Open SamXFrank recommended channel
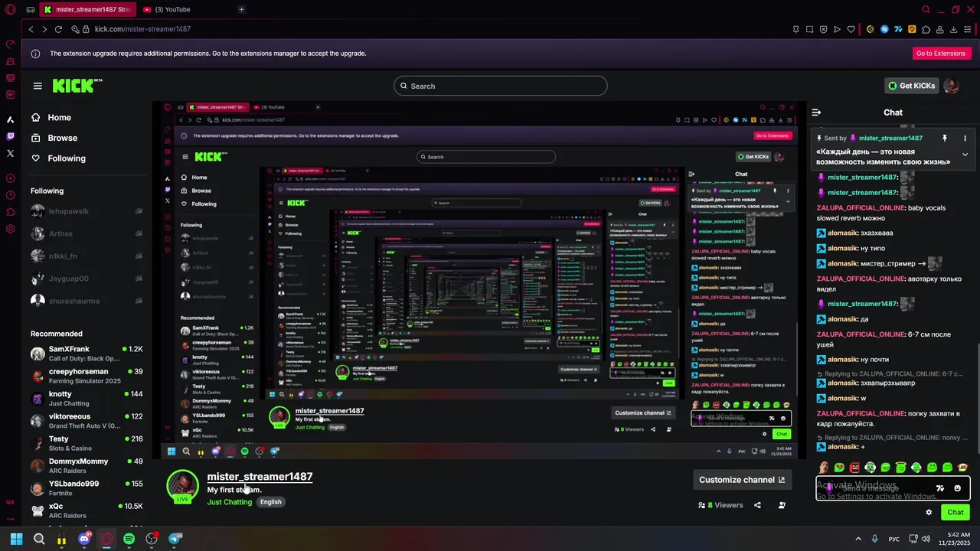This screenshot has width=980, height=551. (87, 354)
